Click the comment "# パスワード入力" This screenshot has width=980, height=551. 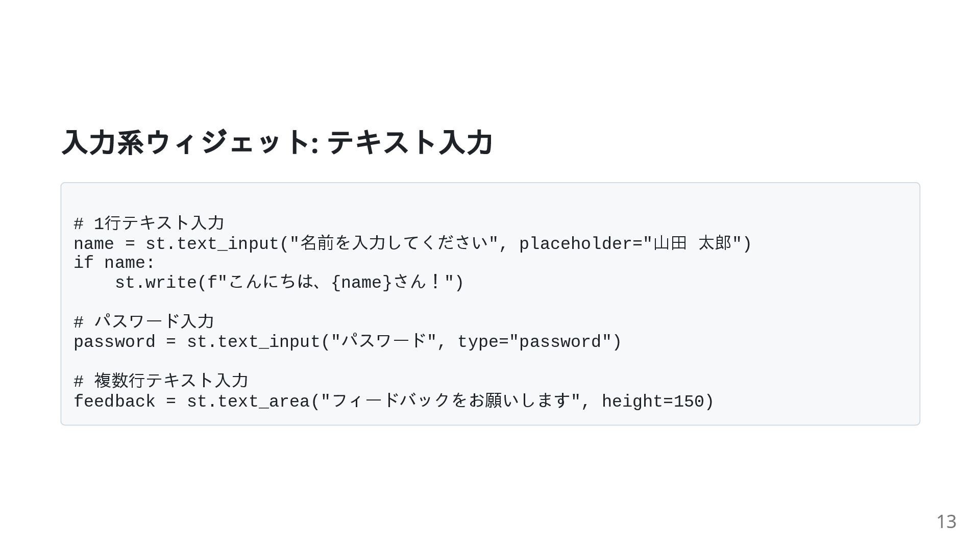pyautogui.click(x=144, y=322)
